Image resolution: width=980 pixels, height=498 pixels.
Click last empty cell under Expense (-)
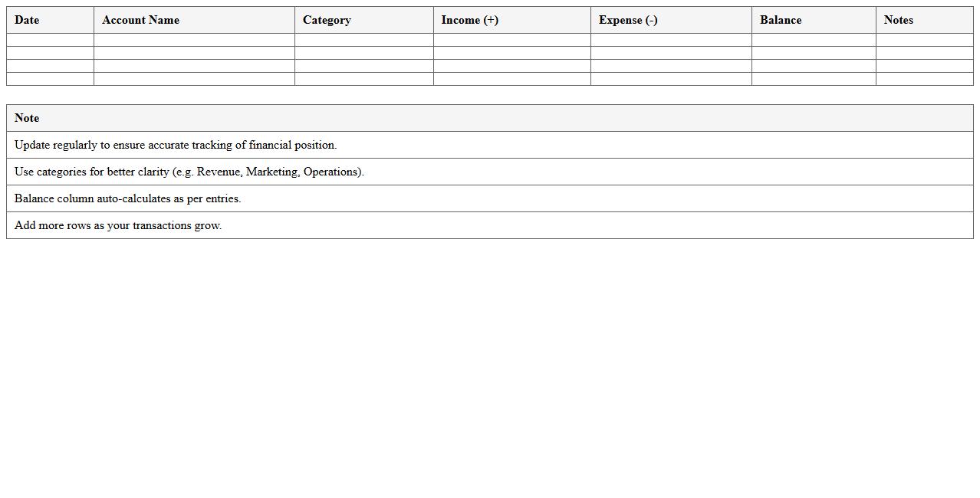[671, 79]
